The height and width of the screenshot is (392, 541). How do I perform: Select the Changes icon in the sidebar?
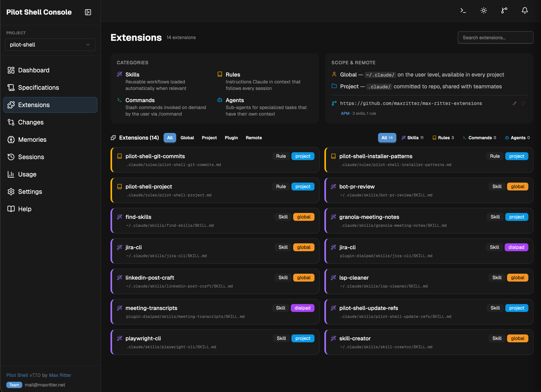[11, 122]
